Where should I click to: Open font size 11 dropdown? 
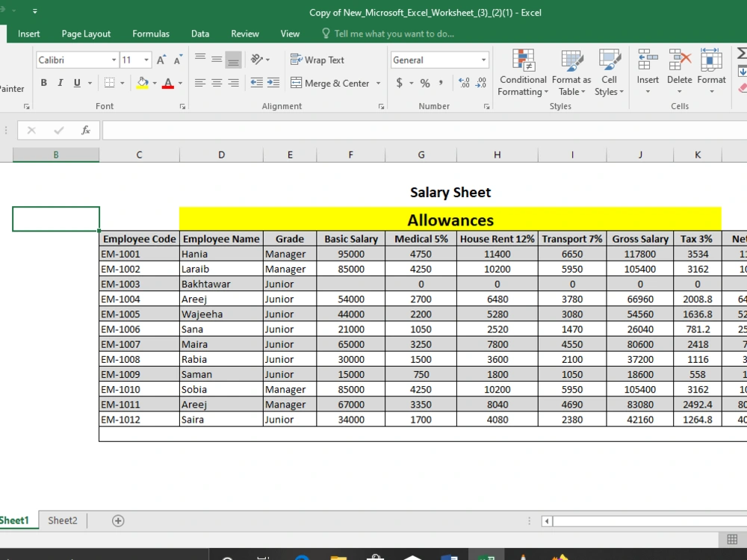(x=146, y=60)
